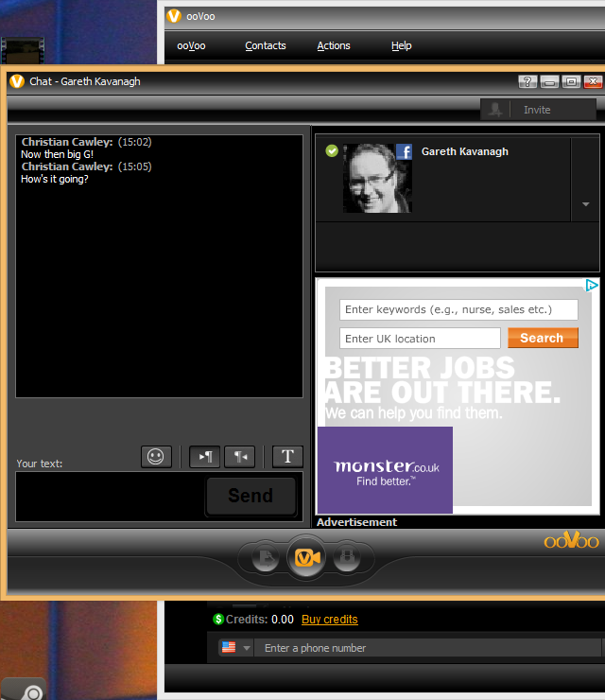Start a video call with the camera button
Image resolution: width=605 pixels, height=700 pixels.
pyautogui.click(x=306, y=557)
